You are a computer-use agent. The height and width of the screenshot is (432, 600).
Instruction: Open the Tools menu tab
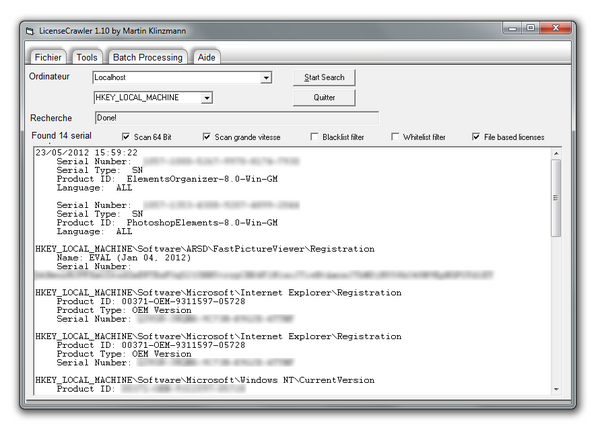[87, 57]
